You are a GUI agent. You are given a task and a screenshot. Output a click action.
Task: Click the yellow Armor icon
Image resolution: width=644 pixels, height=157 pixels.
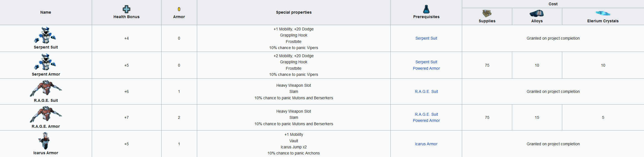point(179,9)
